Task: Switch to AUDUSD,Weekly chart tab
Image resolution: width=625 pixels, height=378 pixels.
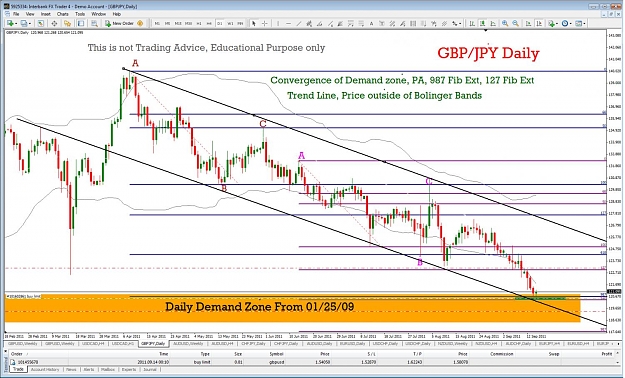Action: pyautogui.click(x=189, y=343)
